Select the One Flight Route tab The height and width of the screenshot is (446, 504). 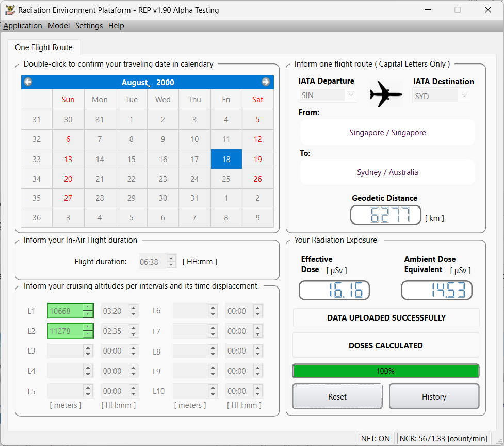click(x=44, y=47)
